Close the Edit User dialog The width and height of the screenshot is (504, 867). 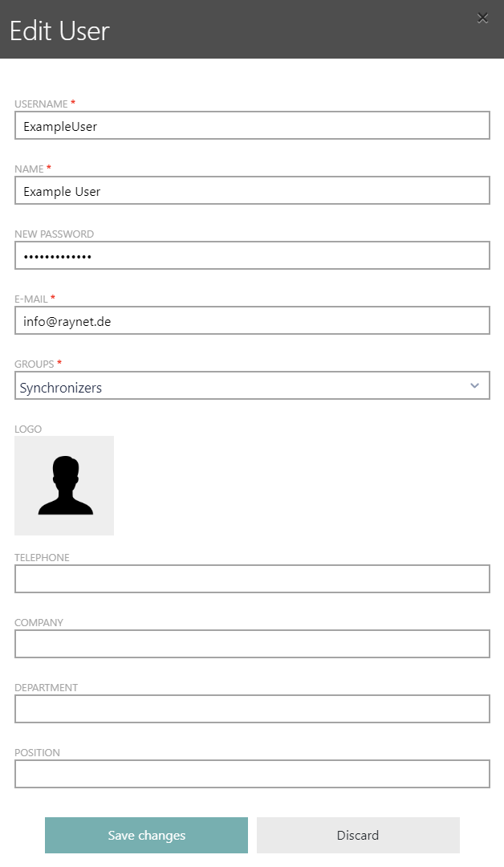[x=482, y=18]
